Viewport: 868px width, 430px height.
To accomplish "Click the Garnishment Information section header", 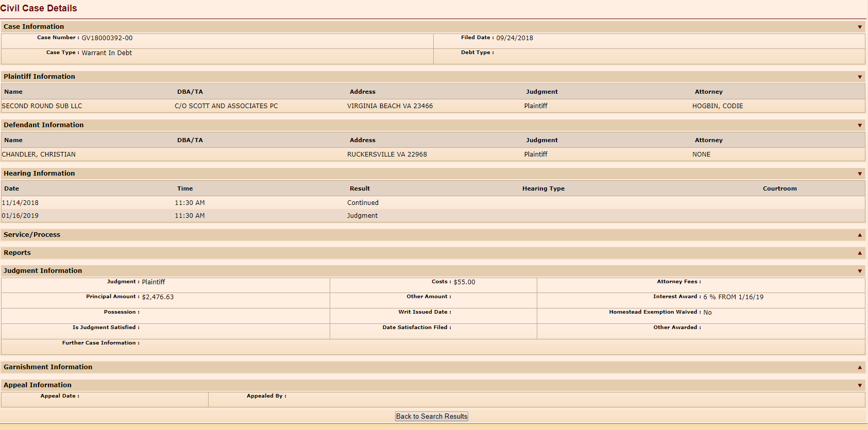I will 433,367.
